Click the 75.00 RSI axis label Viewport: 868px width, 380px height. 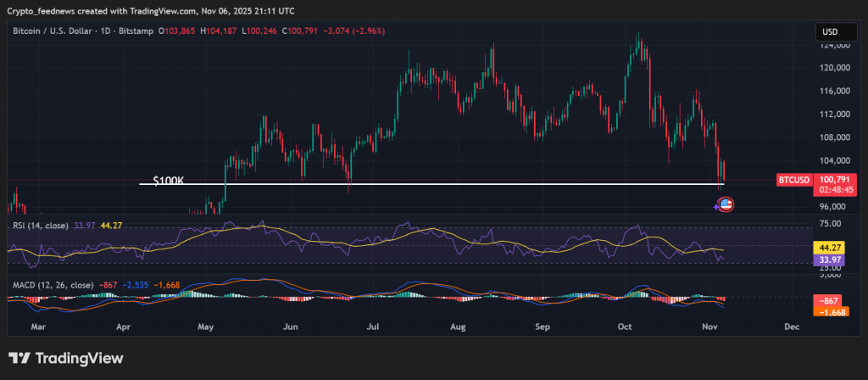tap(831, 223)
